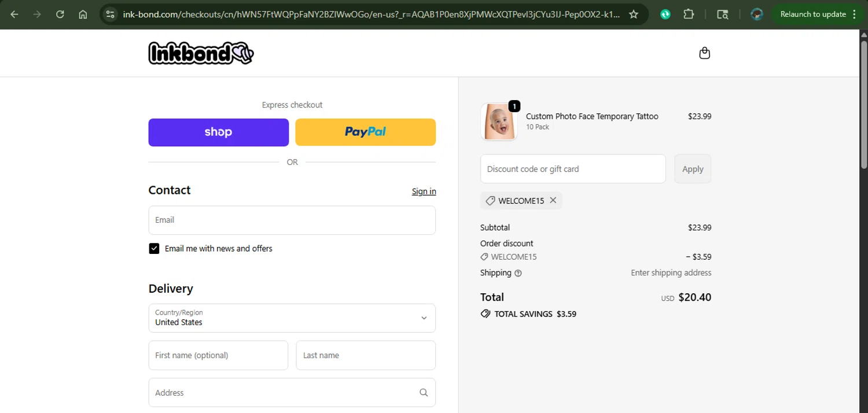Viewport: 868px width, 413px height.
Task: Open the browser home page icon
Action: point(83,14)
